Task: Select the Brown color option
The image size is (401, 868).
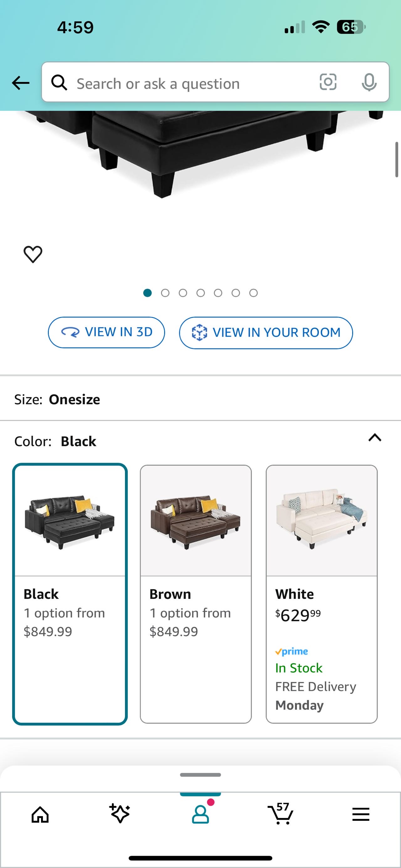Action: tap(195, 594)
